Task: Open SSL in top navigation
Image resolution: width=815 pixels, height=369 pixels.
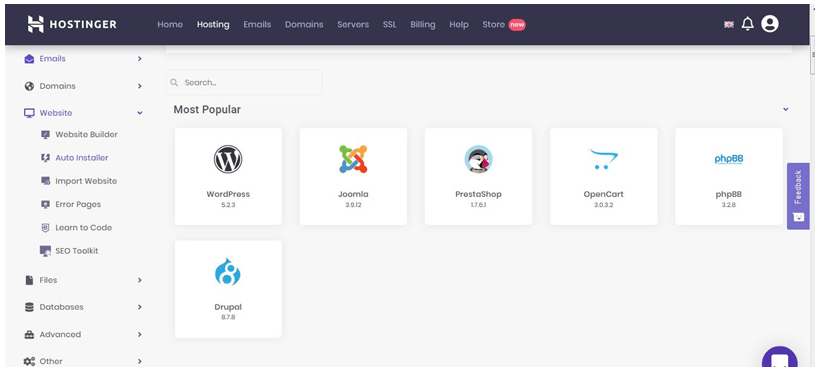Action: [389, 24]
